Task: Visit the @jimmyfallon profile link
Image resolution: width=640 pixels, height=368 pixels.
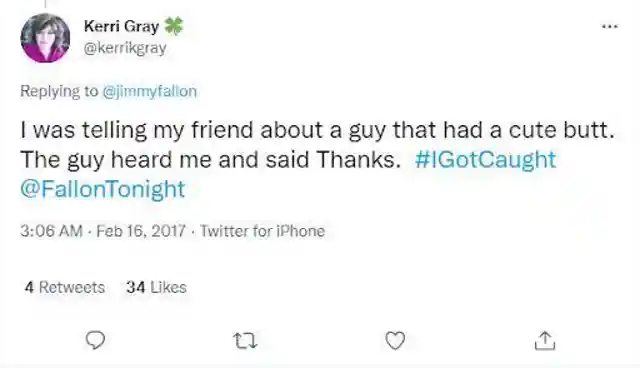Action: (149, 91)
